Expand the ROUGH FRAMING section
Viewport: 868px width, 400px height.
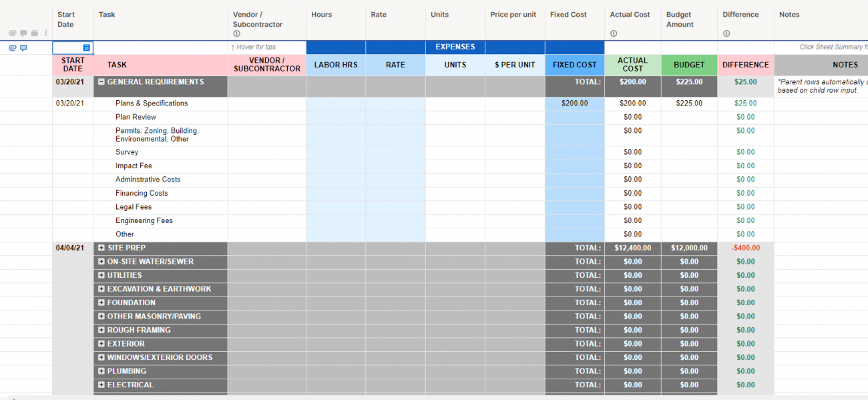[101, 330]
